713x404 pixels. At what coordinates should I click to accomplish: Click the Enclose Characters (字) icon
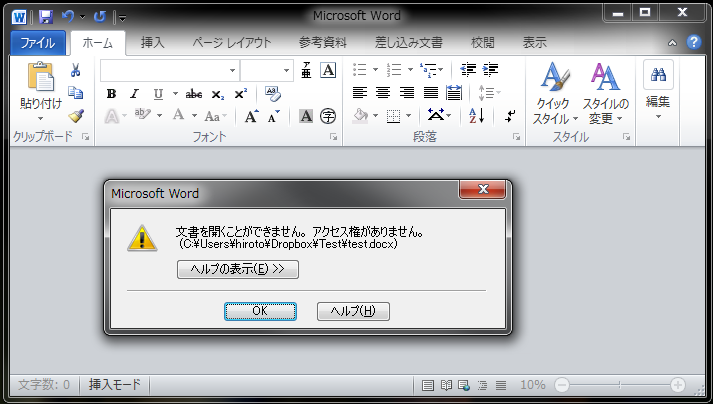[x=328, y=116]
